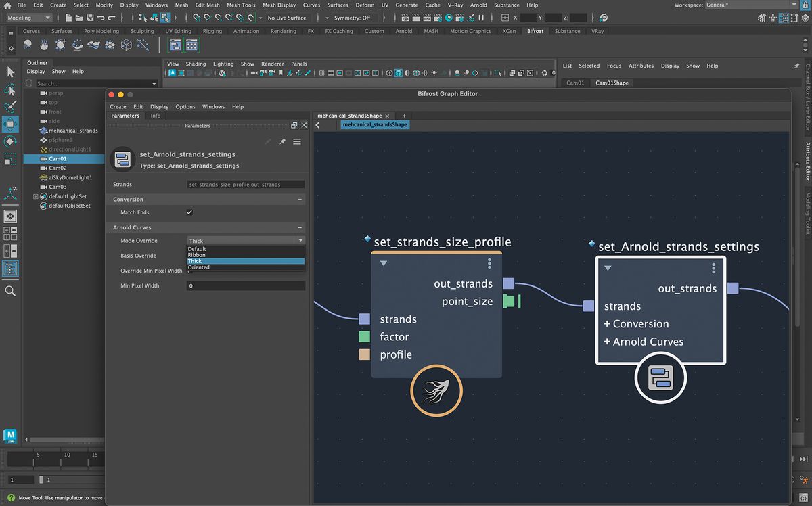The height and width of the screenshot is (506, 812).
Task: Select the Bifrost ocean wave shelf icon
Action: [94, 46]
